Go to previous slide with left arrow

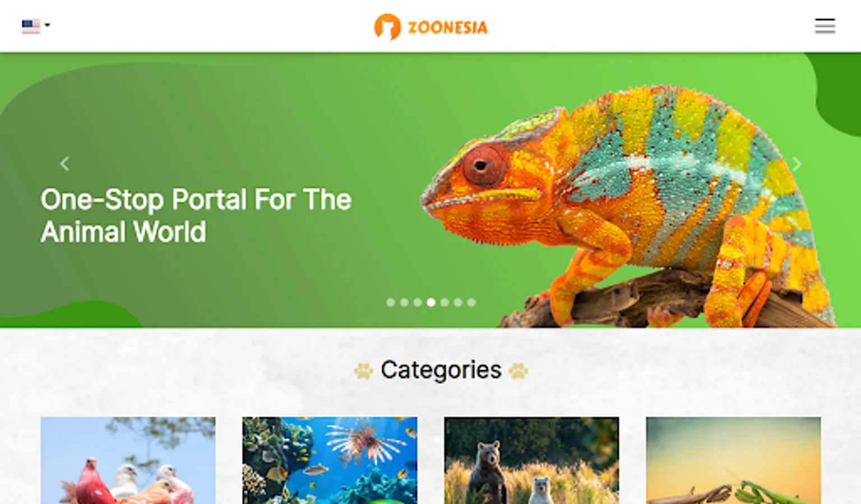pyautogui.click(x=64, y=164)
